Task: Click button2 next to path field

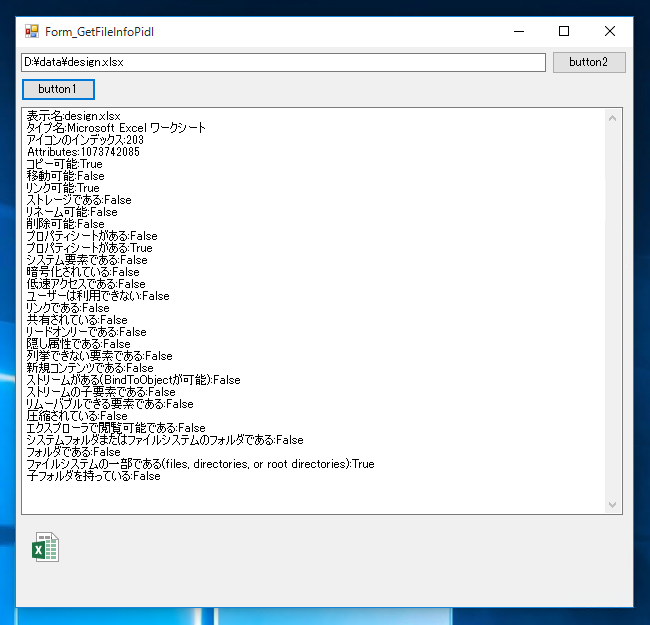Action: [589, 62]
